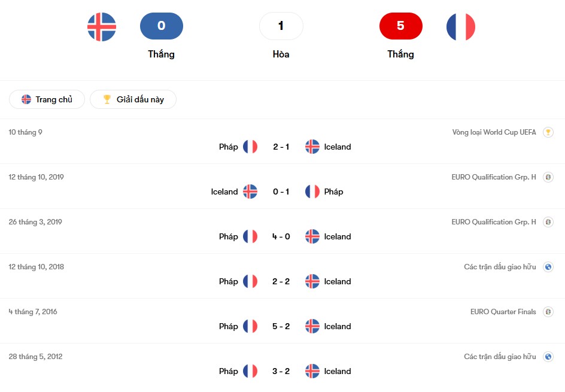Click the large Iceland flag at top
The width and height of the screenshot is (565, 392).
(102, 26)
